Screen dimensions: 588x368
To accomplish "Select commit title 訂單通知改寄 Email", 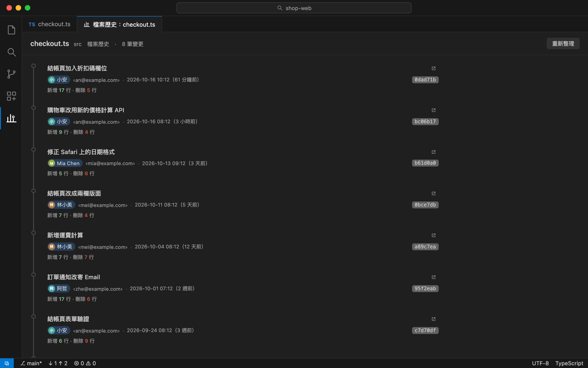I will tap(74, 277).
